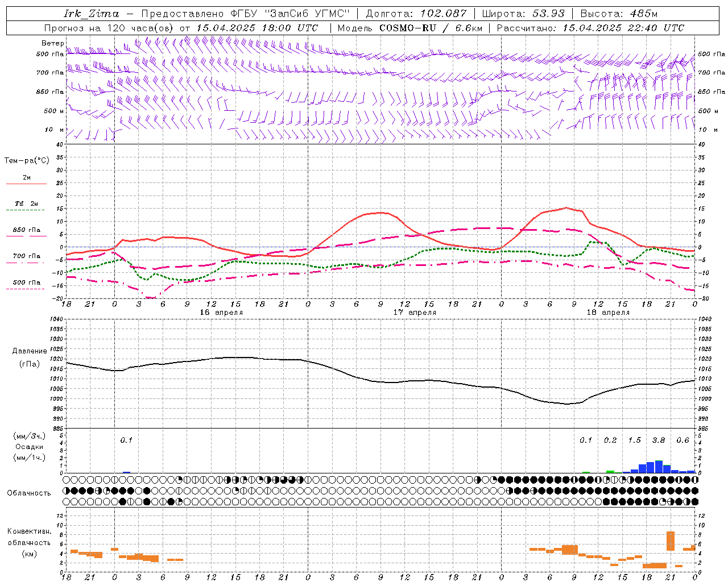Click the station name Irk_Zima in the header
This screenshot has width=728, height=582.
pyautogui.click(x=92, y=14)
